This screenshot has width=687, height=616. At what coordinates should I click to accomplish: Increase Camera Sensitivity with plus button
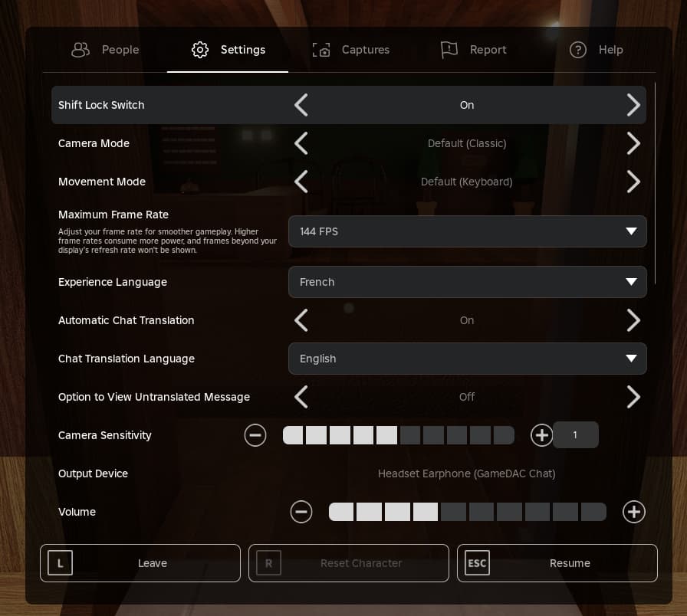[x=541, y=435]
